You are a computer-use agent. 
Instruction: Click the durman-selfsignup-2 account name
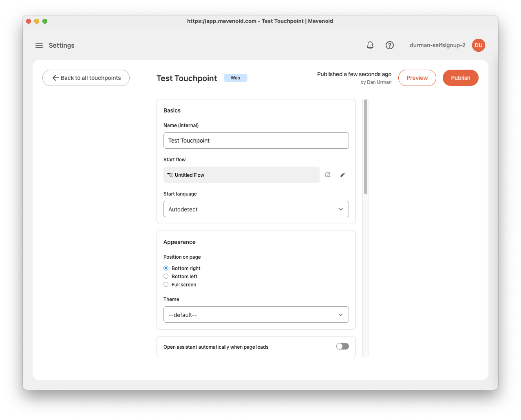point(437,45)
